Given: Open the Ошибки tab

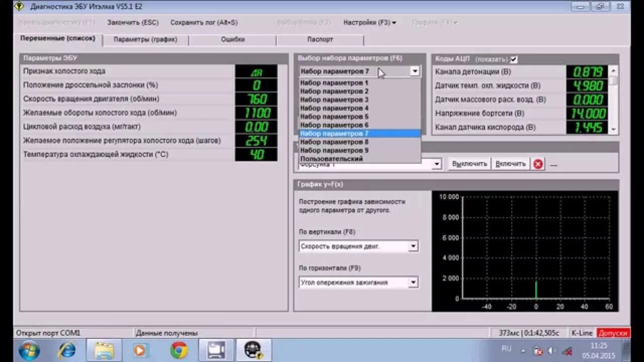Looking at the screenshot, I should tap(233, 40).
